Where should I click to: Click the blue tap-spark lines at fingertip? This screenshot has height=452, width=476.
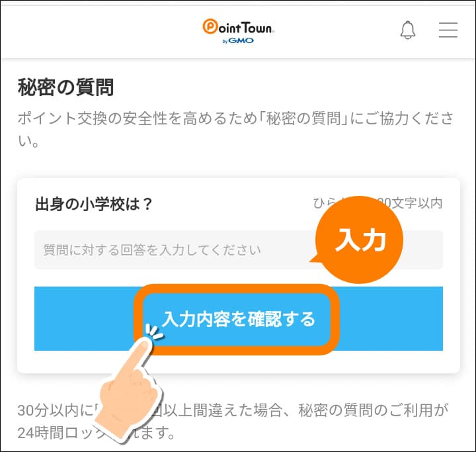154,332
